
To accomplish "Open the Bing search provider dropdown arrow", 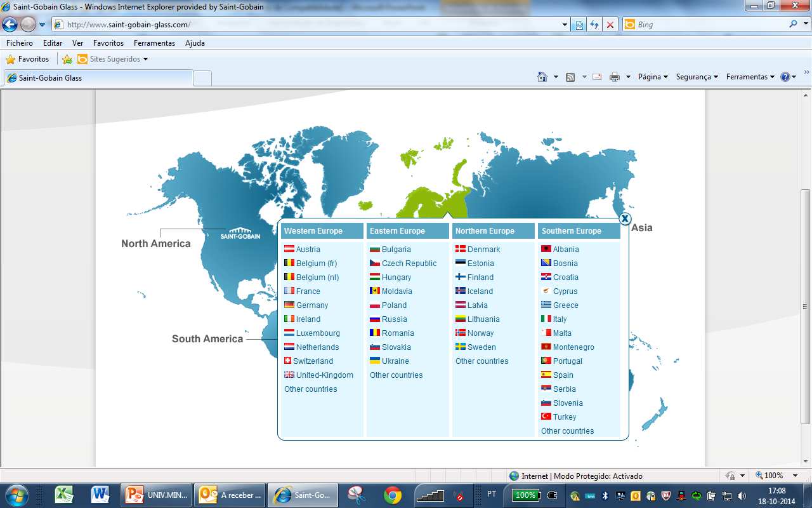I will pos(805,24).
